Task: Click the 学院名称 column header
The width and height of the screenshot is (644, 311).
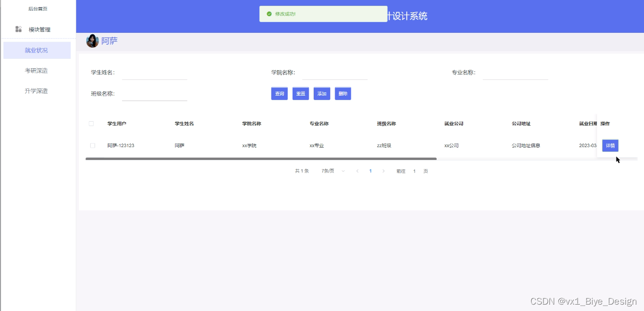Action: click(251, 124)
